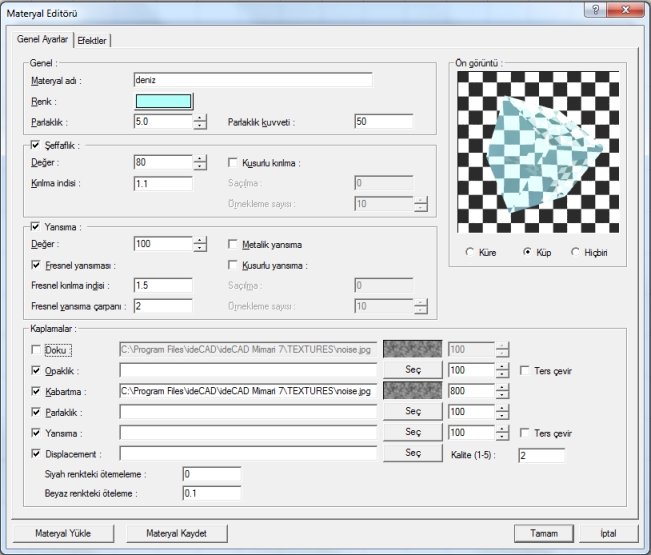Image resolution: width=651 pixels, height=555 pixels.
Task: Enable the Metalik yansıma checkbox
Action: tap(233, 244)
